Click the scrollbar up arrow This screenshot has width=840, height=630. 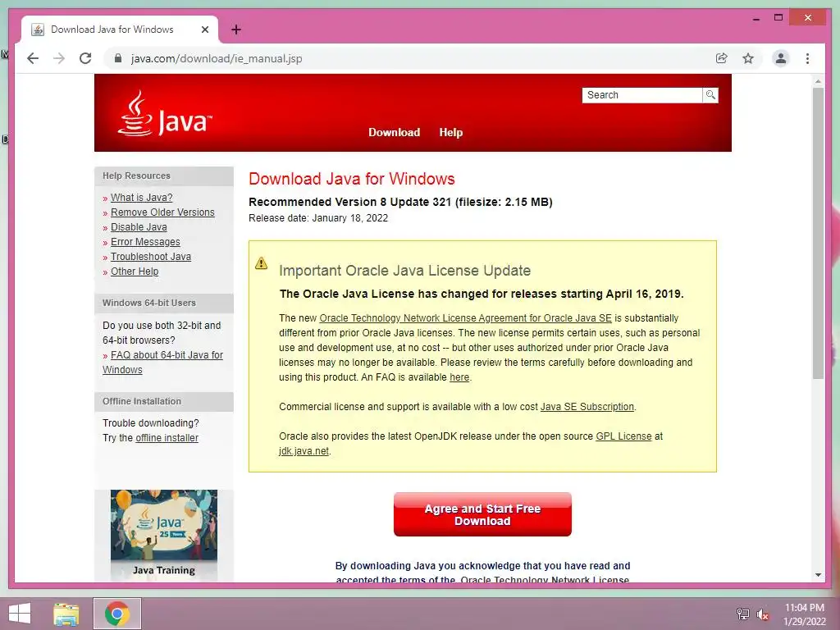[x=818, y=81]
